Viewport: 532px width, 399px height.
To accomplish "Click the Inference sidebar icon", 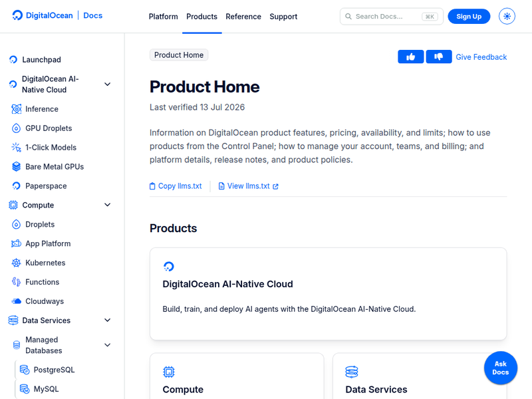I will click(16, 109).
